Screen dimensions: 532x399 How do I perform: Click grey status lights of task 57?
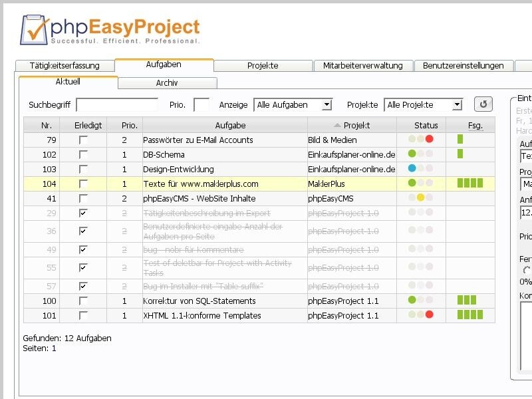click(x=421, y=285)
